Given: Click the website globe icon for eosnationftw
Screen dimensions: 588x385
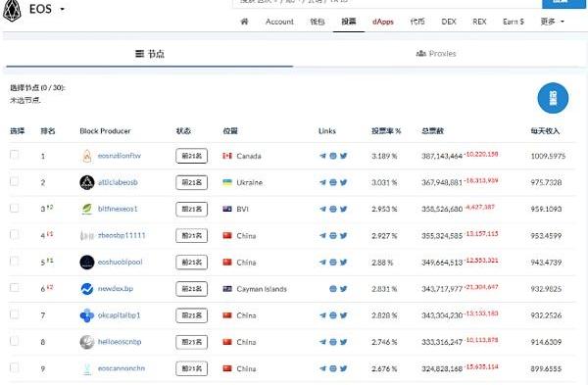Looking at the screenshot, I should [x=333, y=156].
